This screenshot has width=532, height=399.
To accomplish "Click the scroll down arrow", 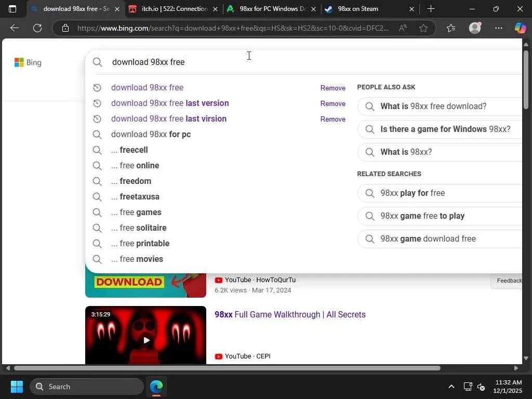I will [x=526, y=358].
